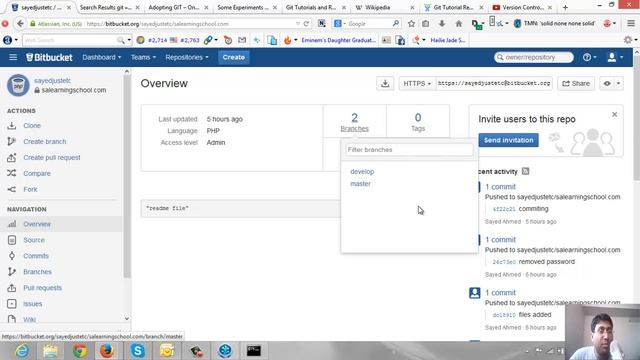Open the Repositories menu
This screenshot has height=360, width=640.
tap(187, 57)
